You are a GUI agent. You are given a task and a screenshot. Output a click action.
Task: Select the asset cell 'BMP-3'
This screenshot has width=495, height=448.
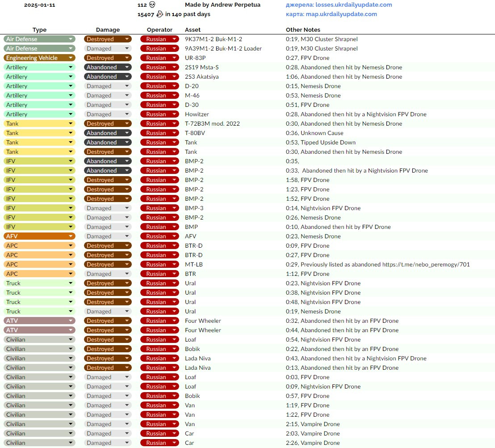[x=194, y=208]
